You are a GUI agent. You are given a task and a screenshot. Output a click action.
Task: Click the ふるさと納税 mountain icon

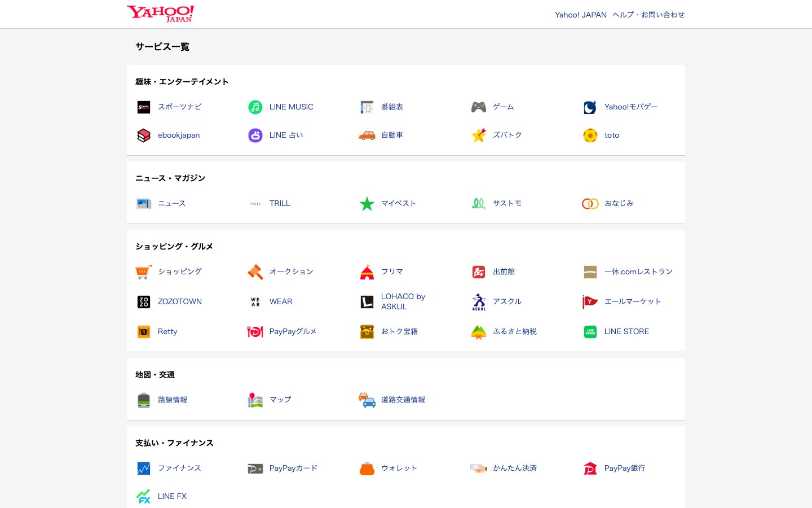point(479,332)
